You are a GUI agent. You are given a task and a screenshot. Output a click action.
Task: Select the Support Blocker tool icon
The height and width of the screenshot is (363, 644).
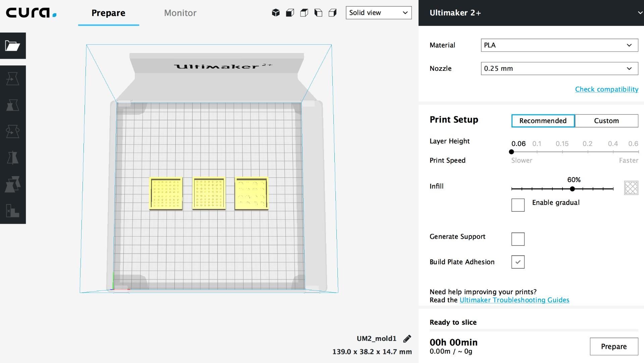point(13,211)
